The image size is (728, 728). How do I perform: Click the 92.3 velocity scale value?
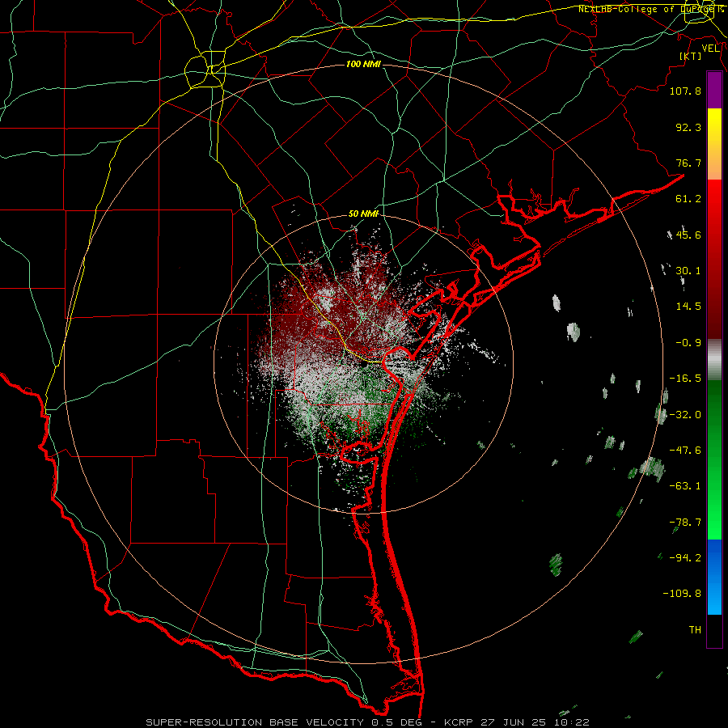pyautogui.click(x=688, y=127)
